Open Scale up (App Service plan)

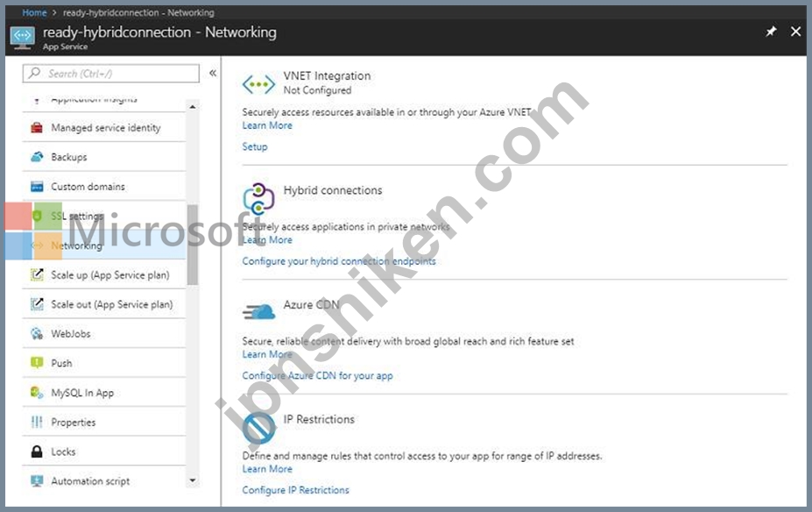pyautogui.click(x=104, y=274)
